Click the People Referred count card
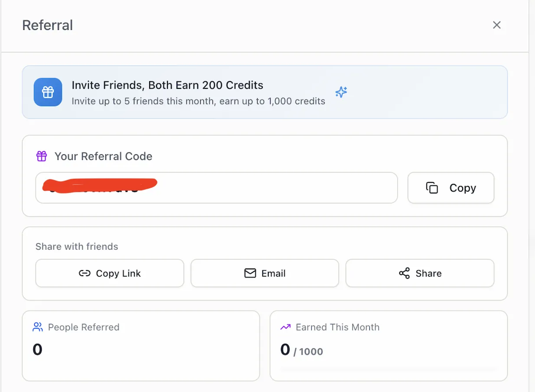This screenshot has width=535, height=392. 141,346
